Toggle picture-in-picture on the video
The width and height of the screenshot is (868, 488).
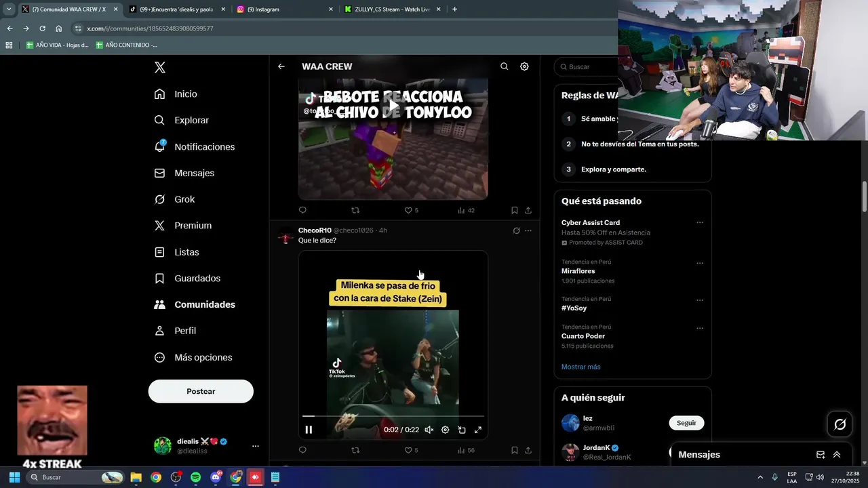tap(462, 430)
